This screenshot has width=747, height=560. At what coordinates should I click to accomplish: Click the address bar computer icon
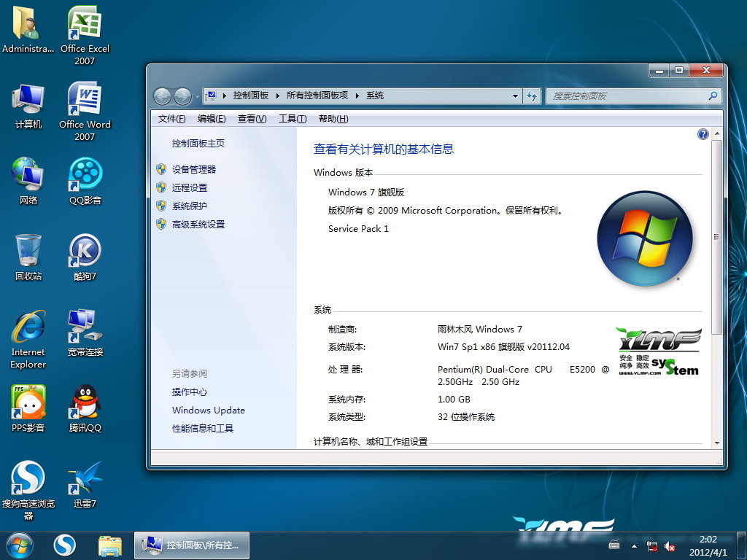tap(212, 96)
